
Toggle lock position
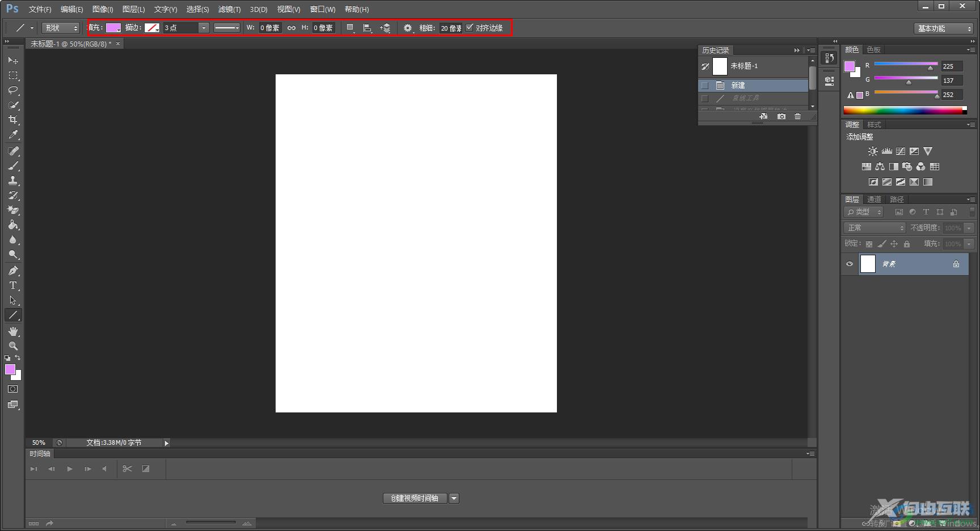[x=894, y=244]
